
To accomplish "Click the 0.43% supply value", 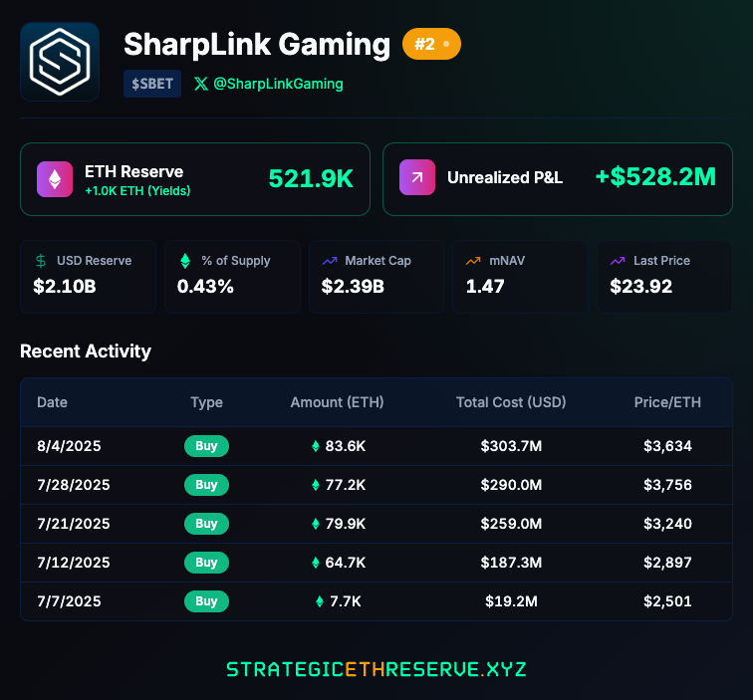I will click(205, 287).
